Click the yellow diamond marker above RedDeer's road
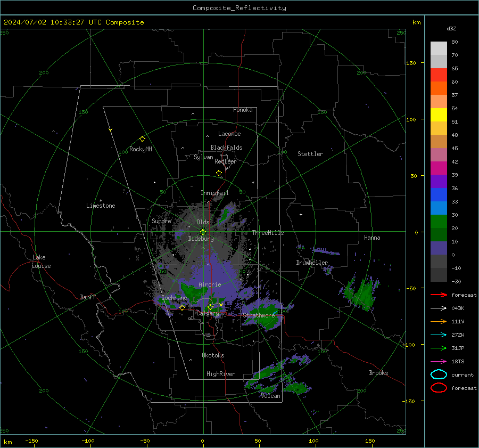The height and width of the screenshot is (448, 479). tap(219, 173)
